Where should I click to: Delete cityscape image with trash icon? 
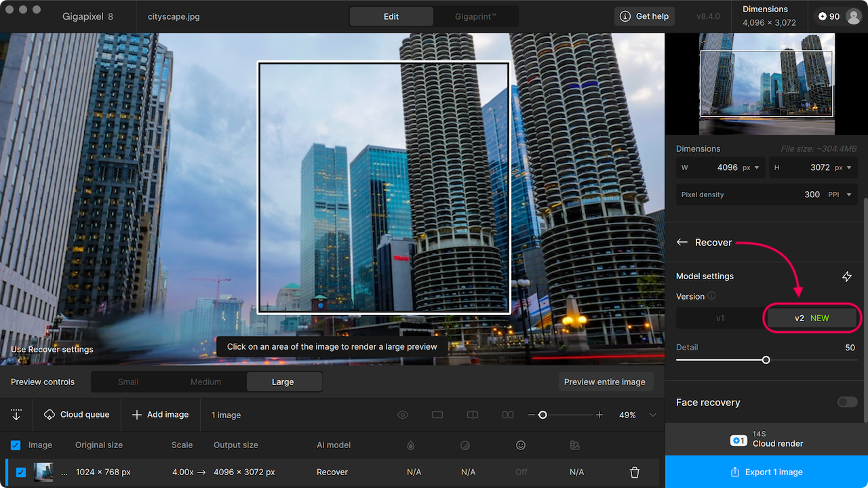click(635, 472)
